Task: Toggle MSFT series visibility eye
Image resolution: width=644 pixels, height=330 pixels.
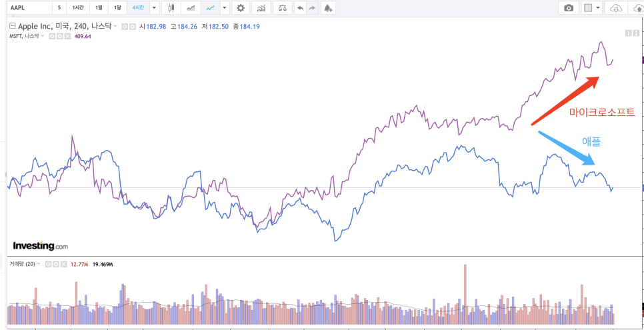Action: [52, 36]
